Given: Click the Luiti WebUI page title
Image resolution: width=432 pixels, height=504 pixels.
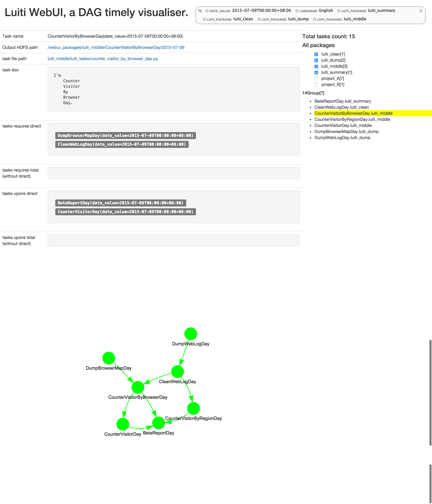Looking at the screenshot, I should 96,12.
